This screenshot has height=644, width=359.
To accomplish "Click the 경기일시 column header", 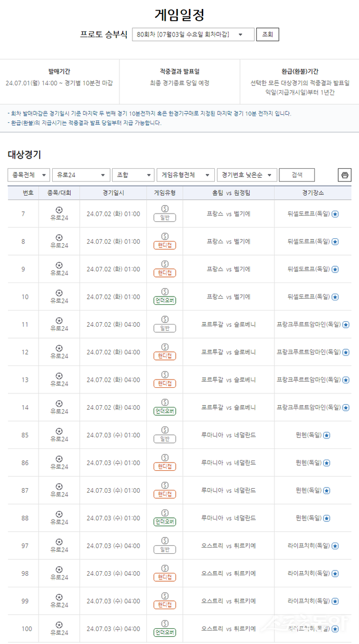I will coord(113,193).
